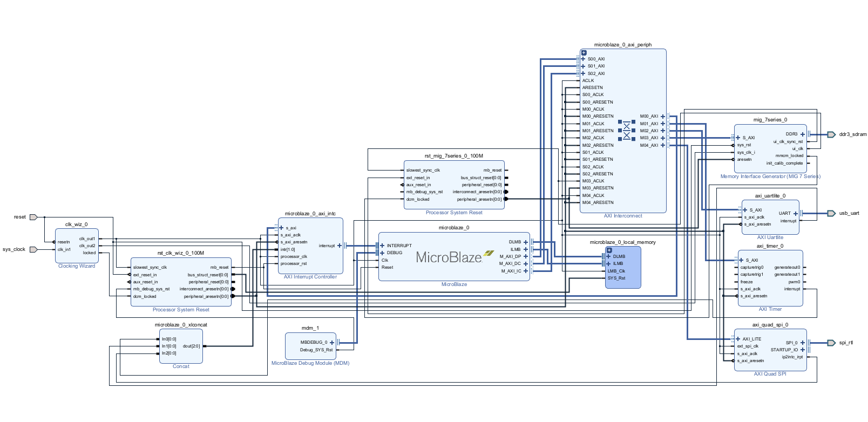Expand the M_AXI_DP interface on microblaze_0

coord(526,256)
